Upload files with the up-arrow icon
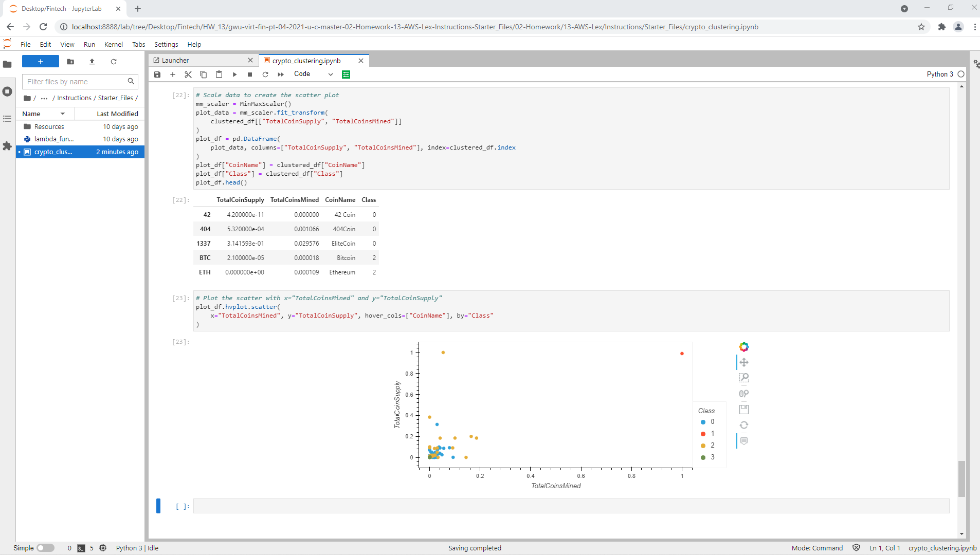980x555 pixels. coord(92,62)
